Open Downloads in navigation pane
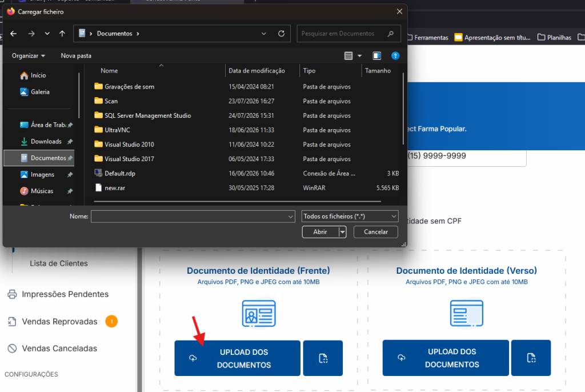 coord(46,142)
